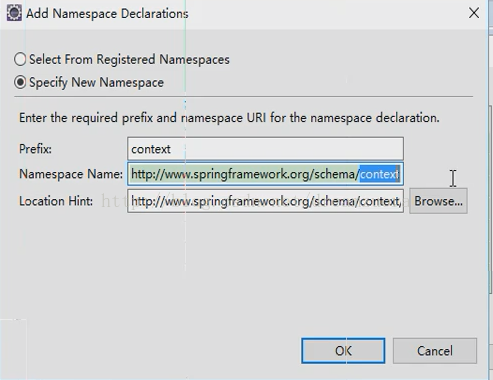Click the Eclipse icon in the title bar
Screen dimensions: 493x380
click(14, 14)
